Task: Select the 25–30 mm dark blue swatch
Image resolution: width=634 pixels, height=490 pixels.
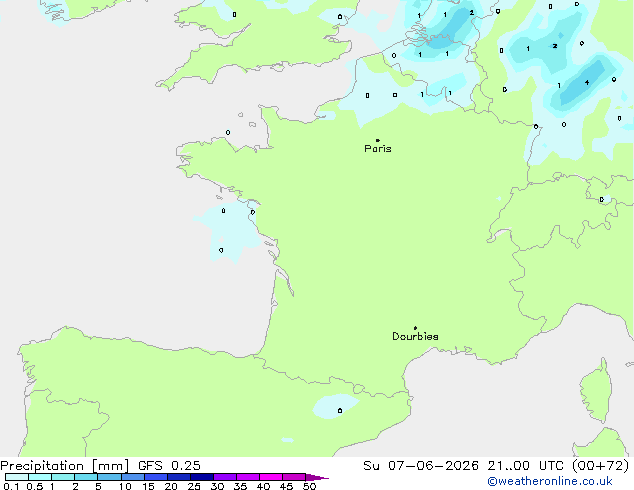Action: tap(202, 477)
